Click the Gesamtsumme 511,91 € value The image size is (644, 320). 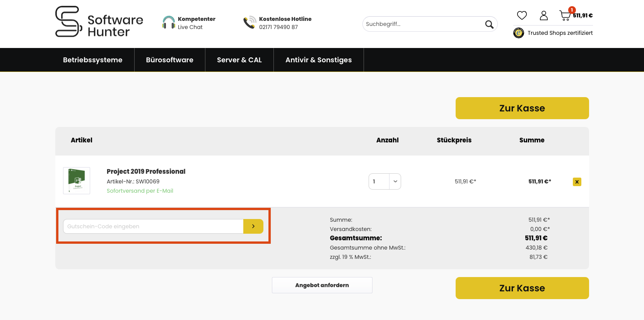coord(536,238)
